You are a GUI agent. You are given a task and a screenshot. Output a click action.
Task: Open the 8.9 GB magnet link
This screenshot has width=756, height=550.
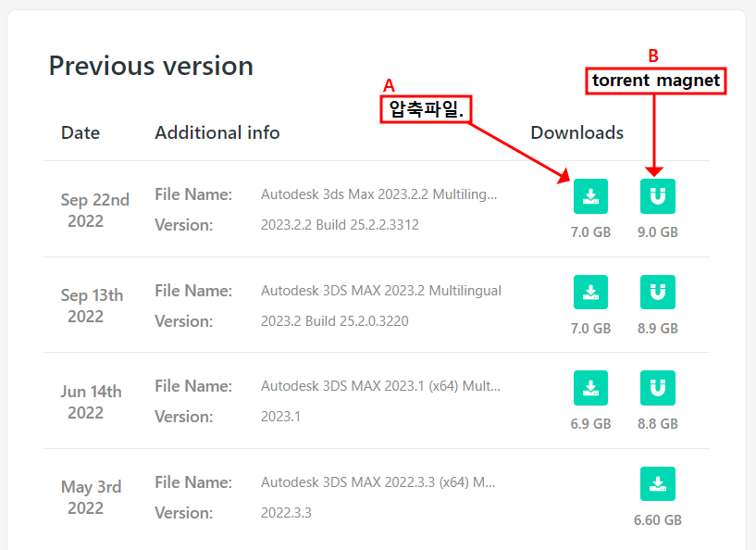click(658, 292)
